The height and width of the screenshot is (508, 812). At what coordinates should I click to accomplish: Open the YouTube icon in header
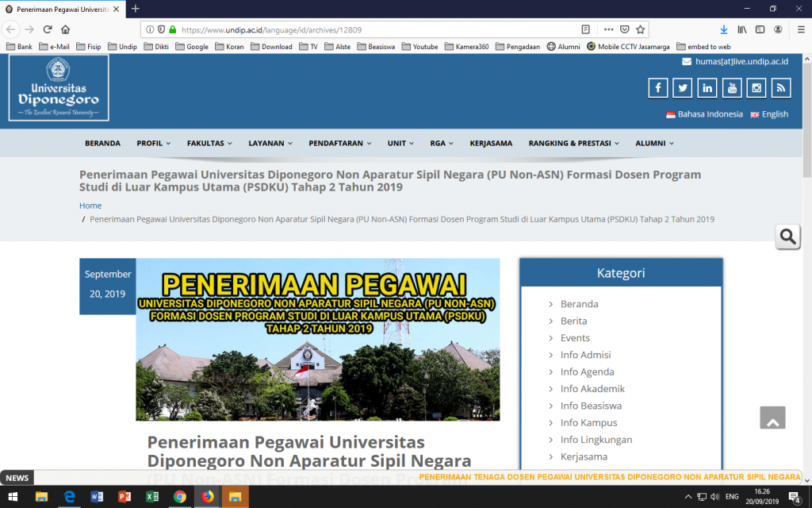coord(732,88)
